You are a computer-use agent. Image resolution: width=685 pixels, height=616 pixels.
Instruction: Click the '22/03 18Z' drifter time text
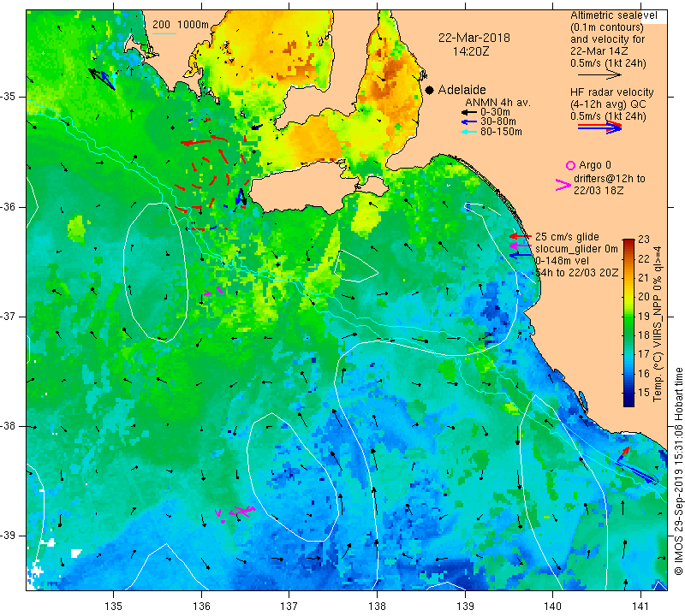pyautogui.click(x=599, y=191)
